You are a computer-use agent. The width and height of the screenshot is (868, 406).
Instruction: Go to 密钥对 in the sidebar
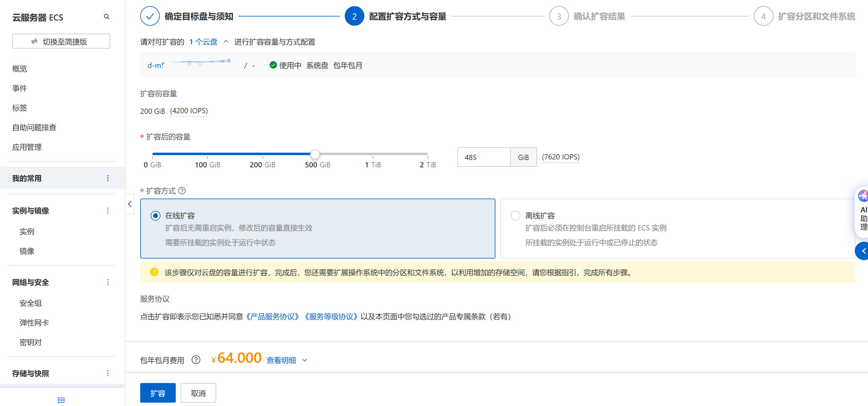click(31, 342)
